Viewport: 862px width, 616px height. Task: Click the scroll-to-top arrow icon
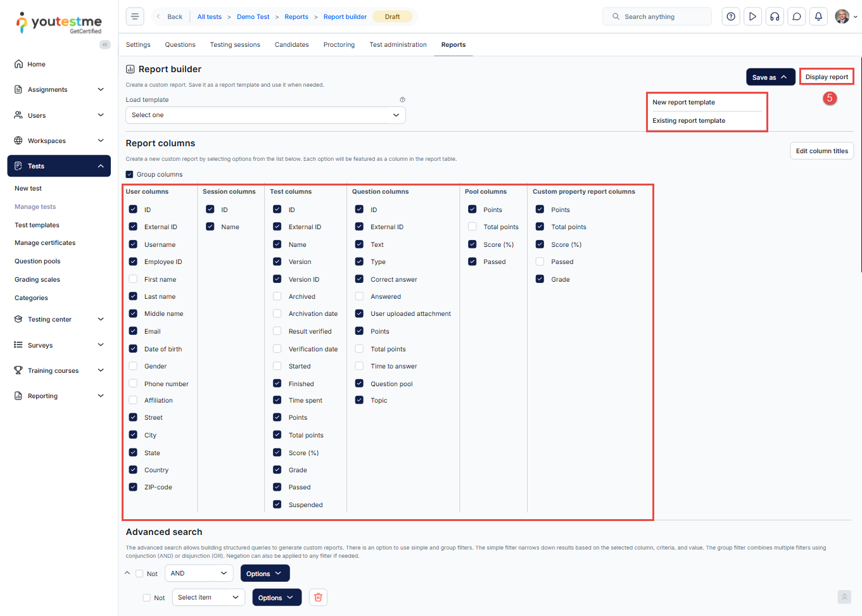point(844,597)
